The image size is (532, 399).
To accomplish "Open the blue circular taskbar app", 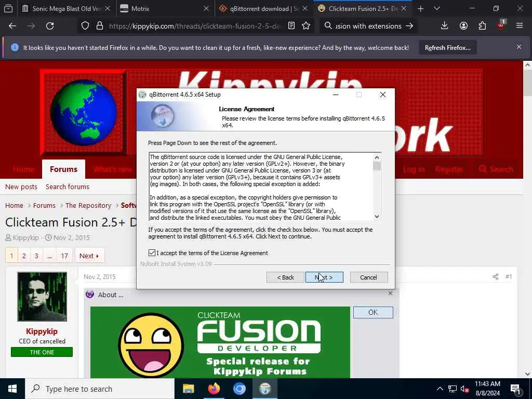I will click(x=239, y=389).
